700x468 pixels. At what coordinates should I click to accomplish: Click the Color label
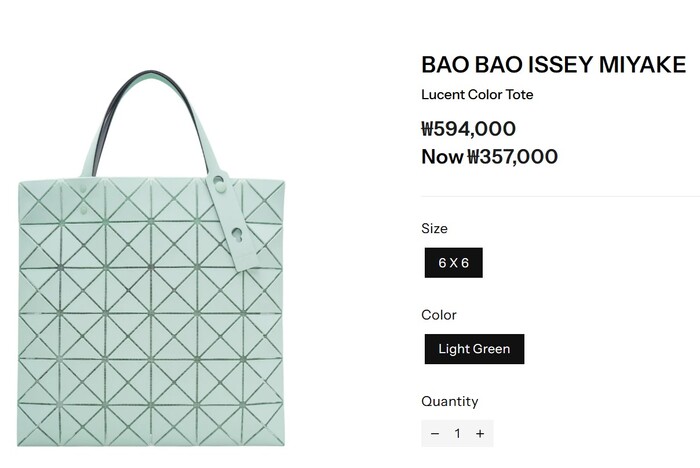[439, 315]
